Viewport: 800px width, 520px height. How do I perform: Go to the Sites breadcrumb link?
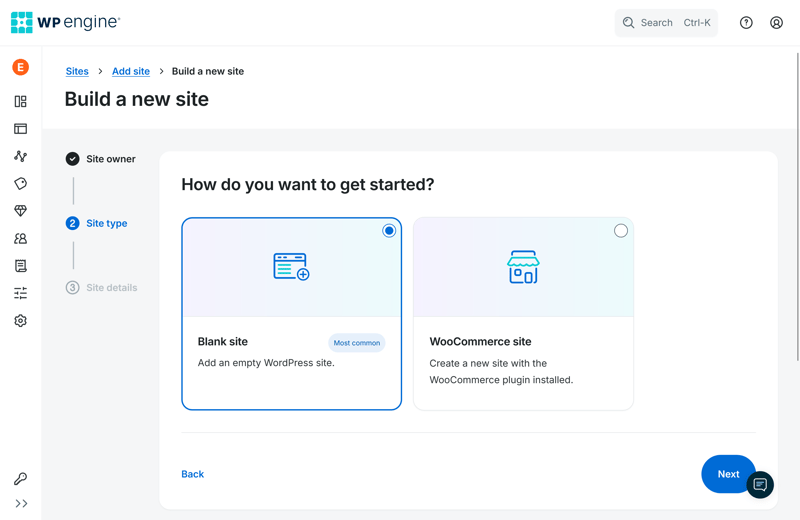77,71
